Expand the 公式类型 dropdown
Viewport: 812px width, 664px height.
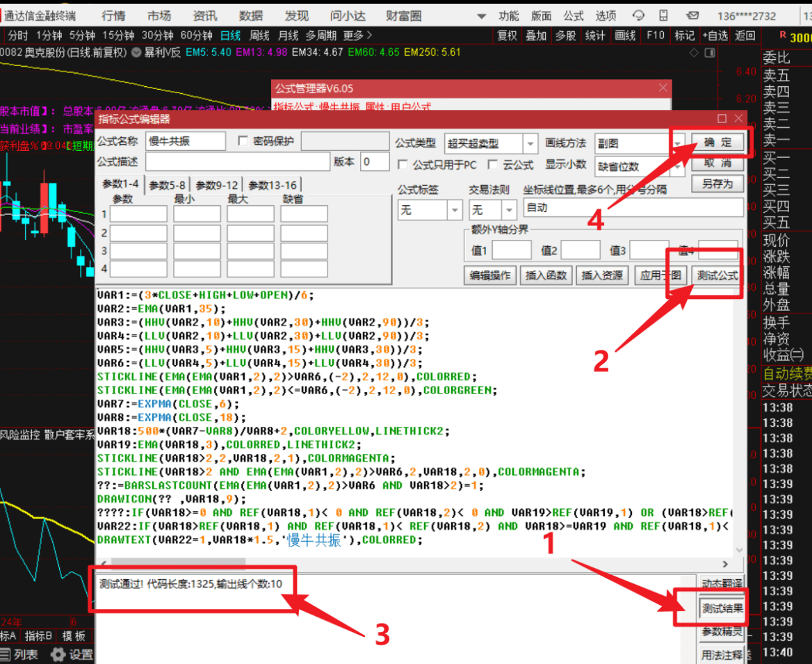[530, 143]
